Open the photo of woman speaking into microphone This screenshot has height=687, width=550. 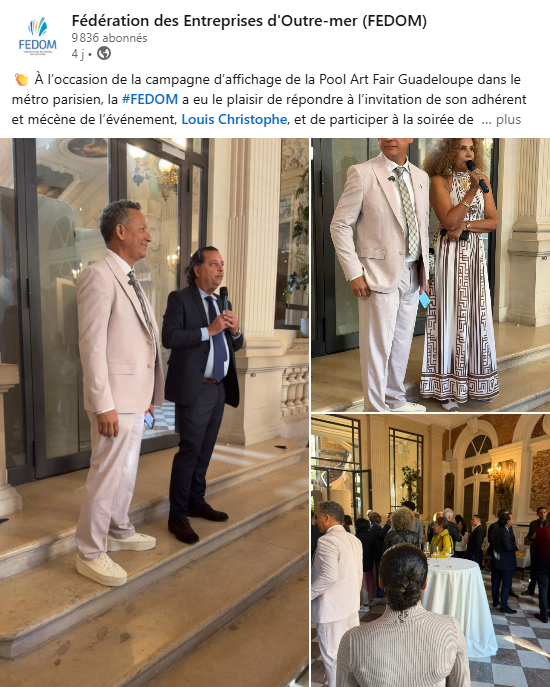[x=430, y=275]
